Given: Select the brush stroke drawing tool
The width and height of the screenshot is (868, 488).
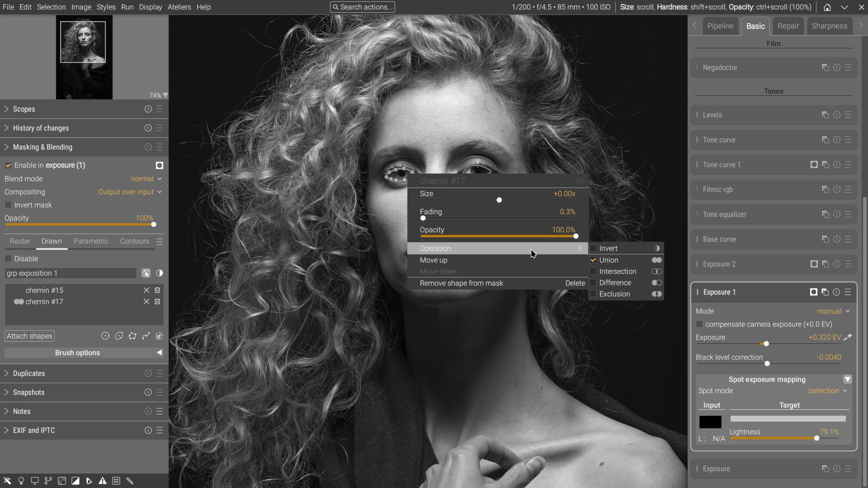Looking at the screenshot, I should [146, 336].
